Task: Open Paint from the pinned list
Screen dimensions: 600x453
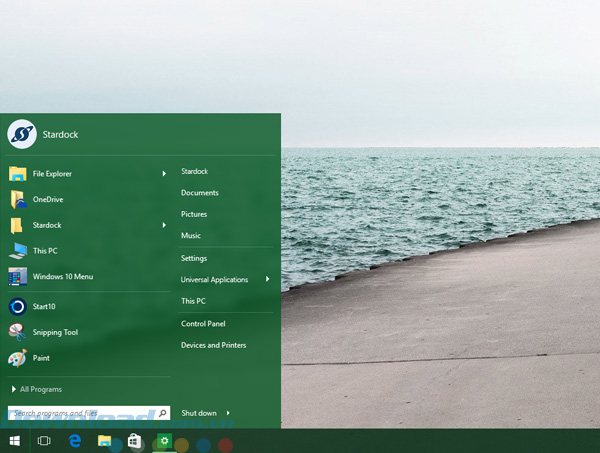Action: [18, 358]
